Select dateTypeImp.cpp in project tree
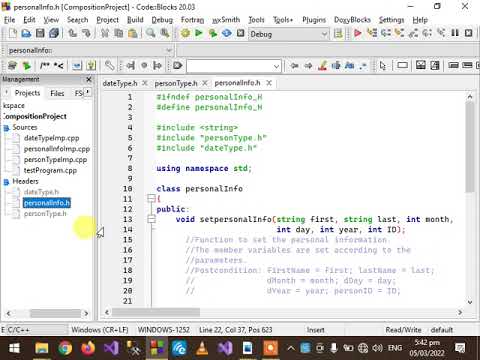 [x=52, y=138]
